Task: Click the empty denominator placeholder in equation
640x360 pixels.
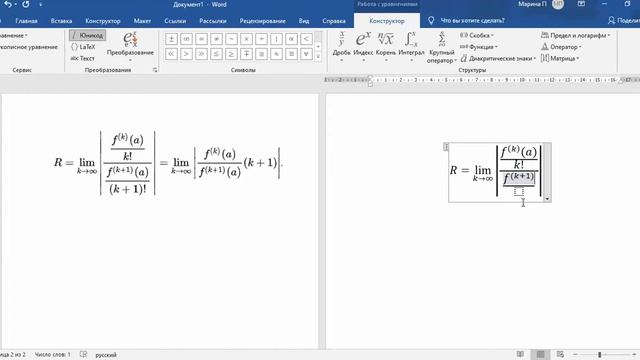Action: coord(519,191)
